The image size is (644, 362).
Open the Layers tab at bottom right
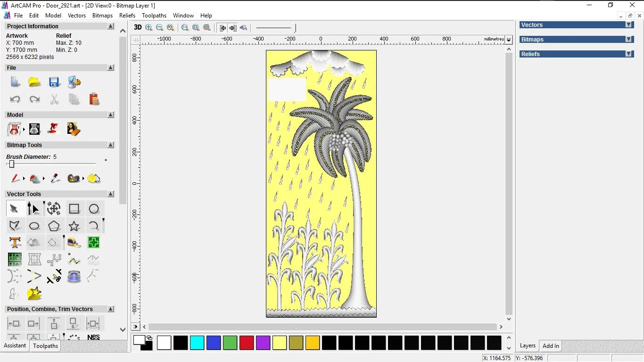(x=528, y=346)
